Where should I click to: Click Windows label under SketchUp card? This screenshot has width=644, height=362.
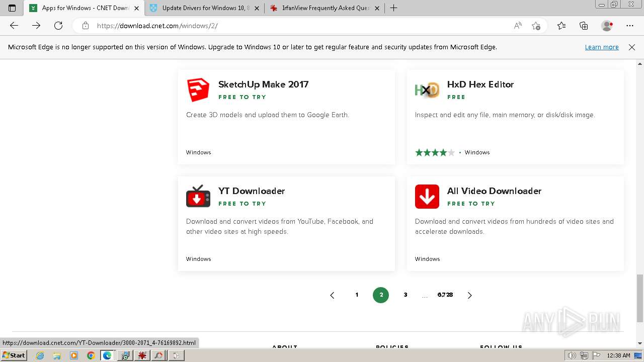[198, 152]
